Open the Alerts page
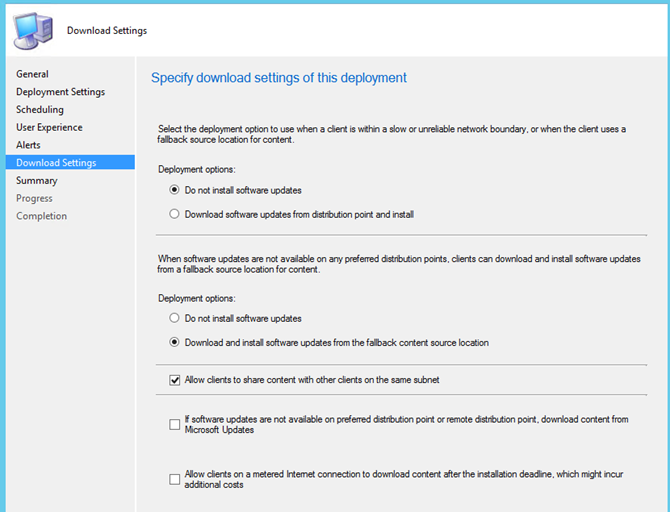The height and width of the screenshot is (512, 670). [x=28, y=145]
